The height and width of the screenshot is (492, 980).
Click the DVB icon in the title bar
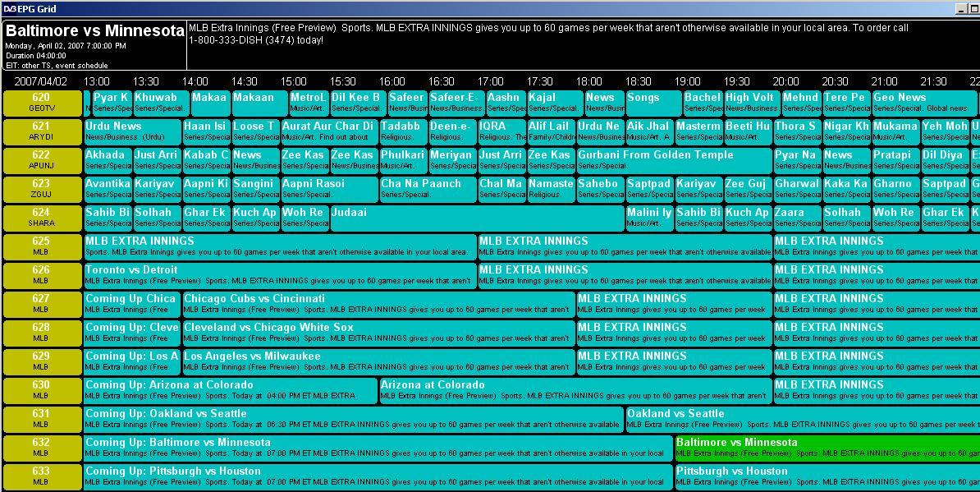tap(10, 9)
